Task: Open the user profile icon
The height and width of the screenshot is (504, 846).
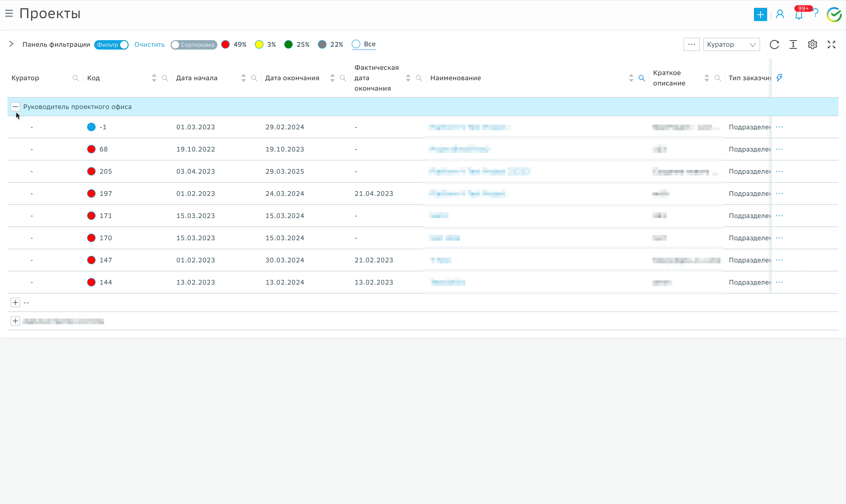Action: click(x=780, y=14)
